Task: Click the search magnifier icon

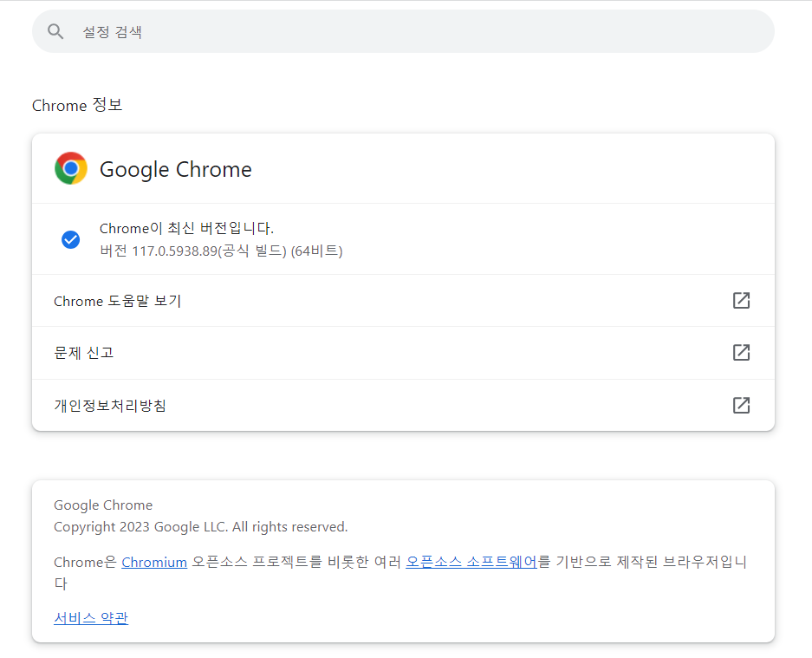Action: coord(55,31)
